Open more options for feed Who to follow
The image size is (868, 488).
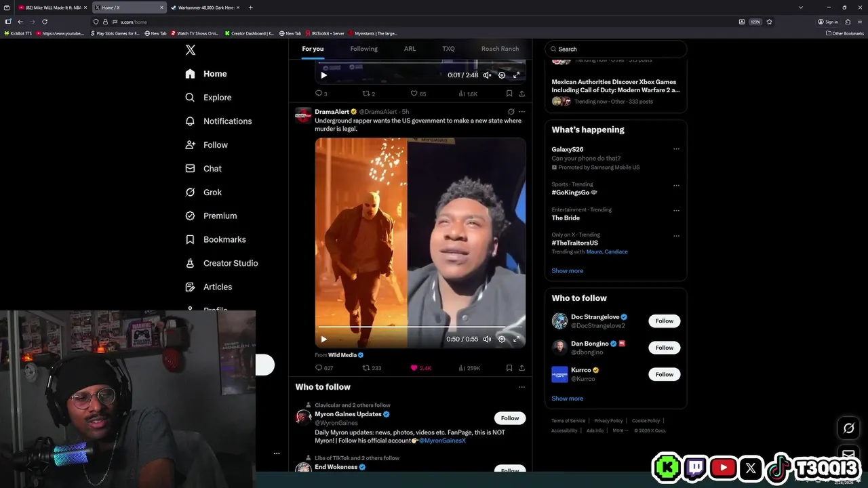coord(521,387)
